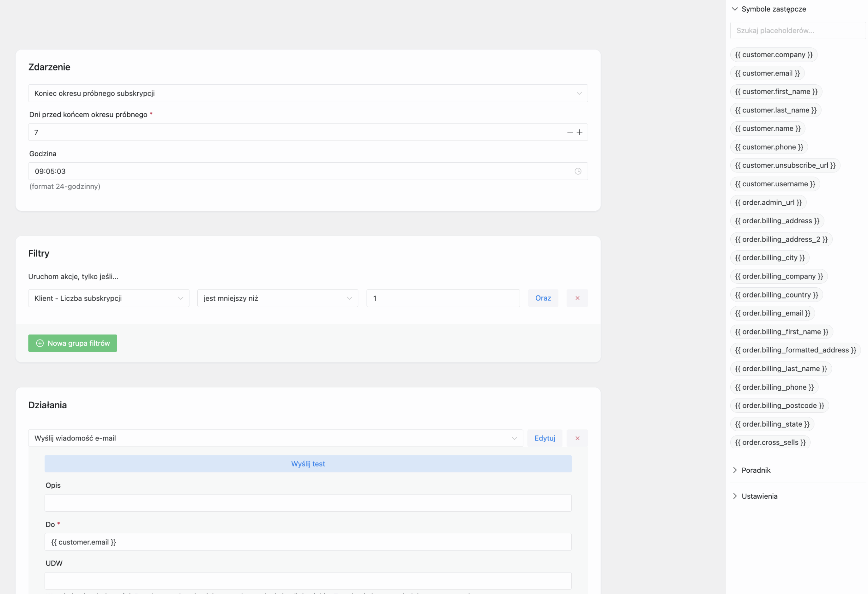Remove the filter row with red X

577,298
